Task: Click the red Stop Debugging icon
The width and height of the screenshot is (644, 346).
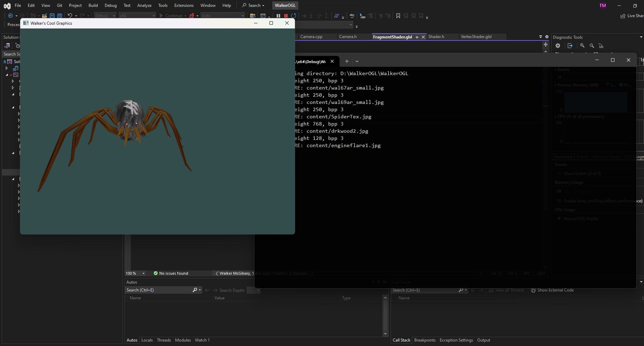Action: pyautogui.click(x=286, y=16)
